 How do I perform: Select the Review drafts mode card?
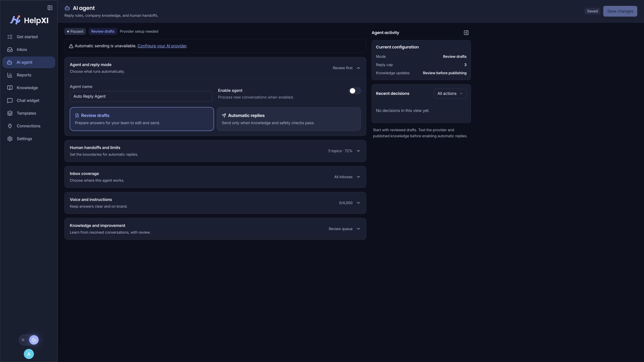(x=142, y=119)
